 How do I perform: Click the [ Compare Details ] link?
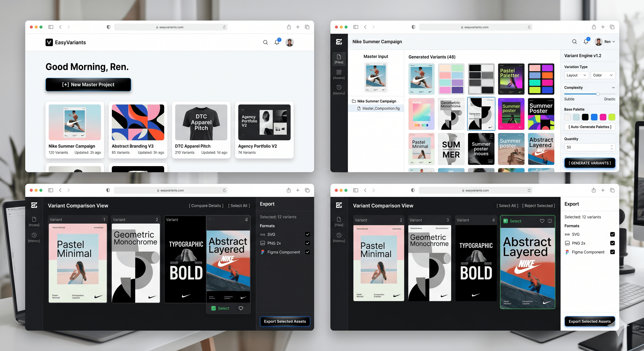tap(206, 206)
